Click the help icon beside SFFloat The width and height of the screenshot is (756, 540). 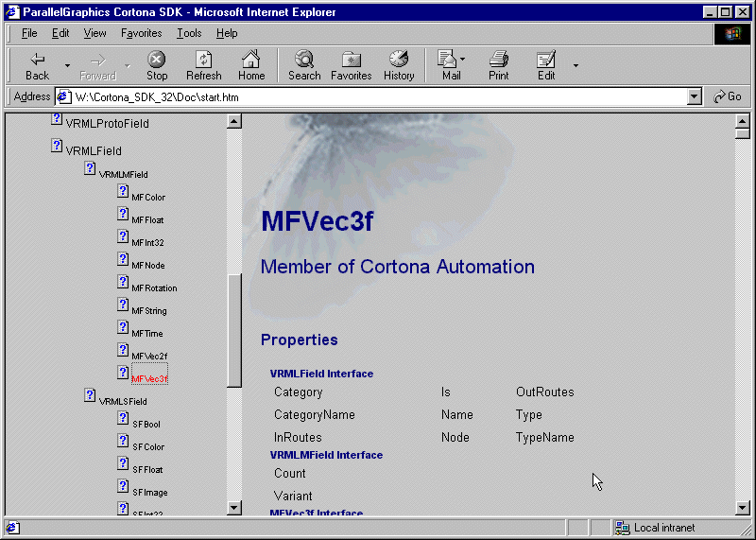click(123, 462)
